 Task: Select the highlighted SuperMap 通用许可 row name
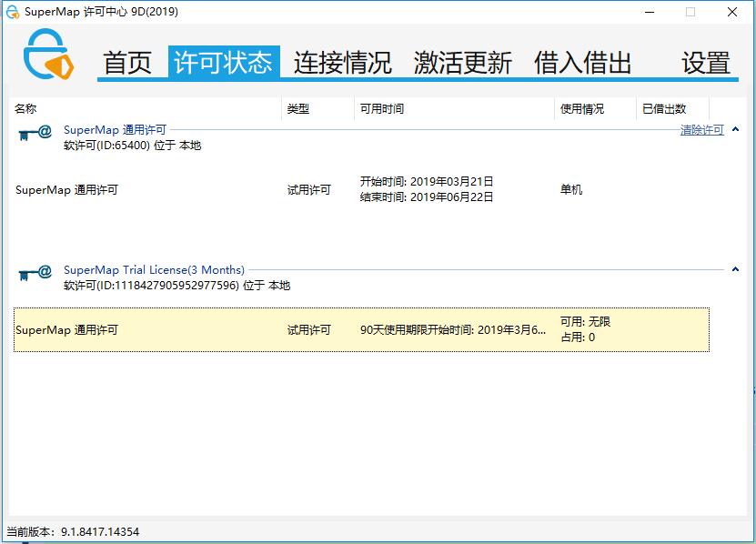[66, 330]
